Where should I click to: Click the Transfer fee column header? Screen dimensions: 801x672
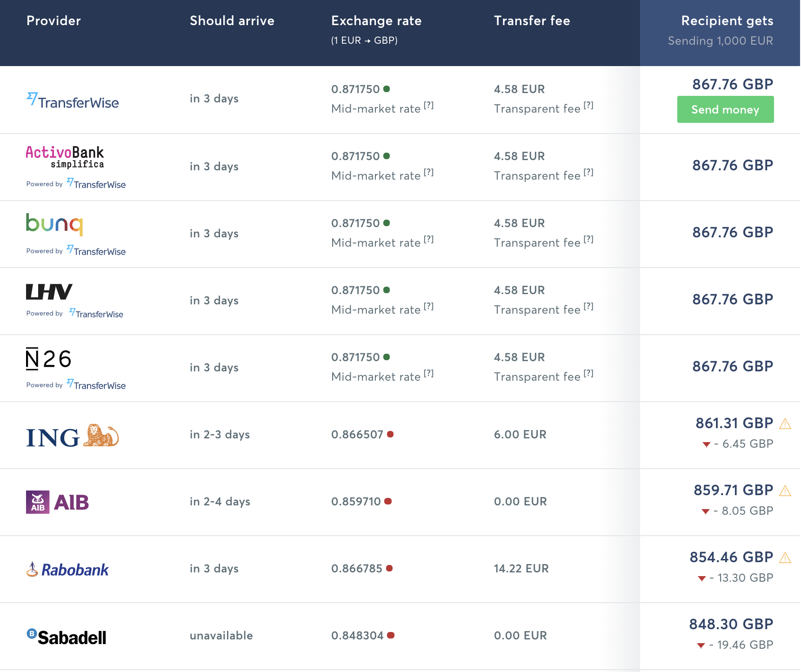[532, 21]
